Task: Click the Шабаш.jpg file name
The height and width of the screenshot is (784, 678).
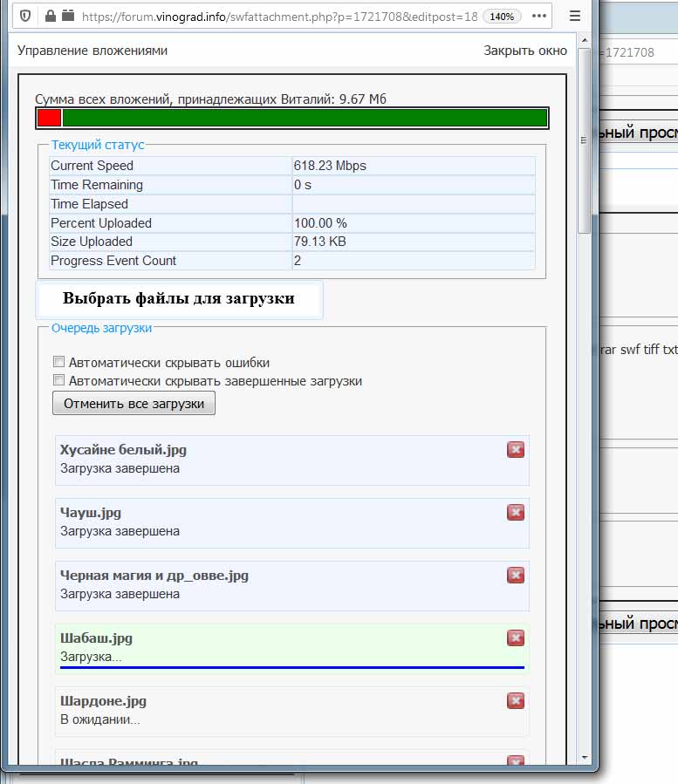Action: [x=96, y=638]
